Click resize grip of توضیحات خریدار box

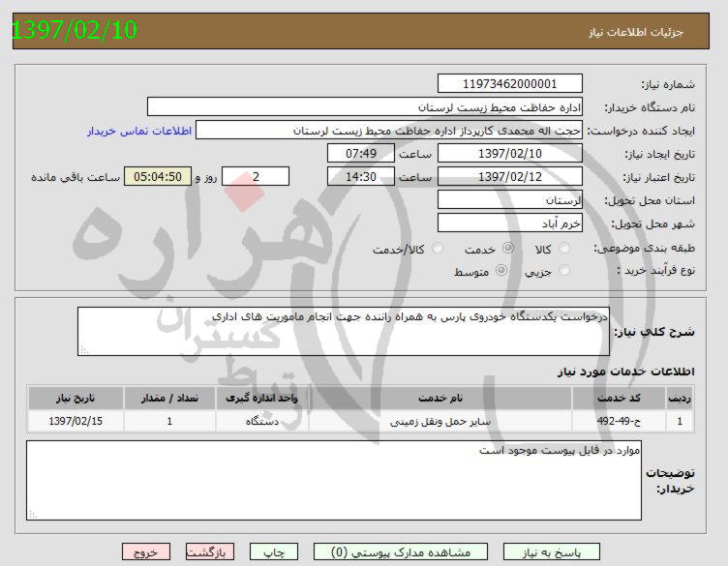tap(33, 514)
